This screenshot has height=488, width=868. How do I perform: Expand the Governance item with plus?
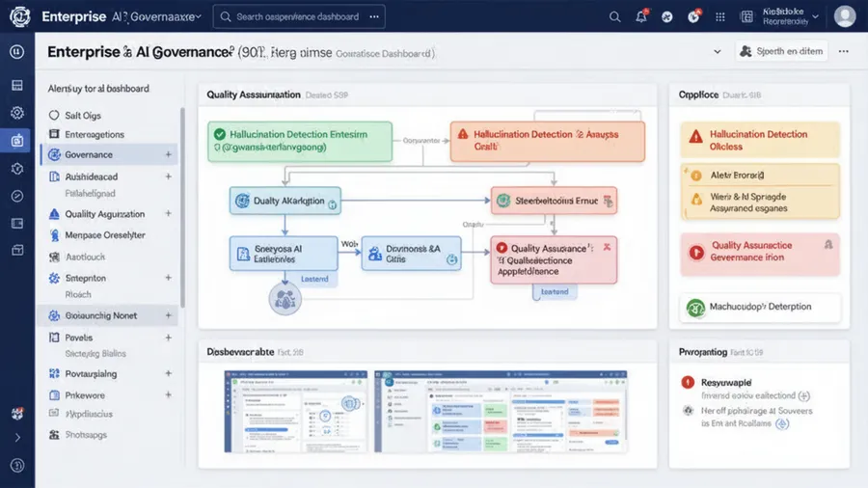(x=168, y=154)
